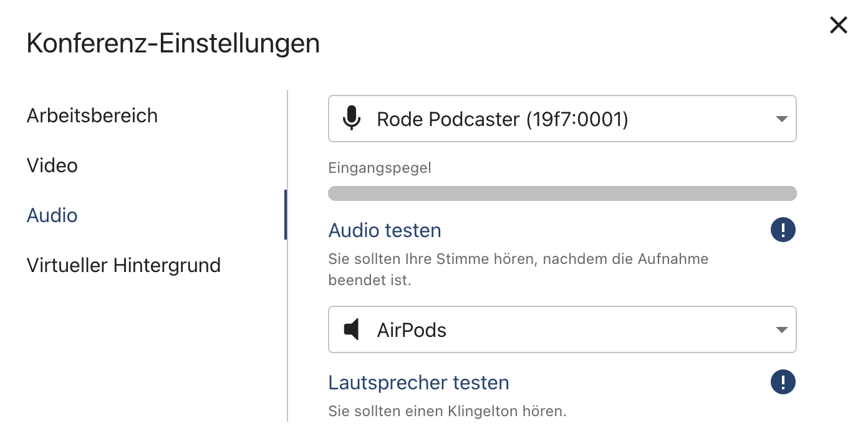The height and width of the screenshot is (443, 868).
Task: Click the Eingangspegel label
Action: coord(380,168)
